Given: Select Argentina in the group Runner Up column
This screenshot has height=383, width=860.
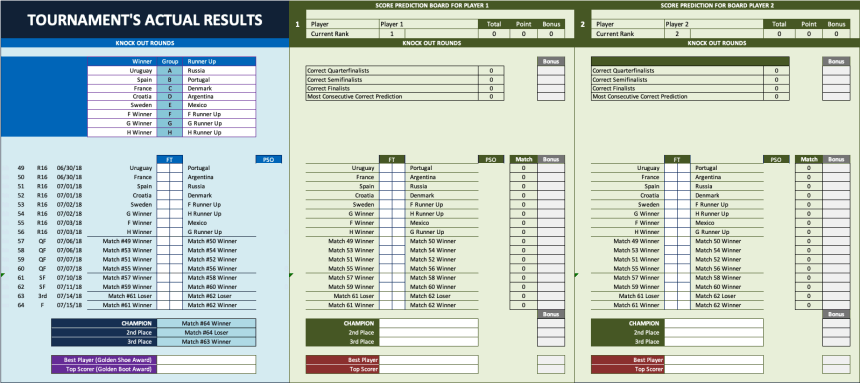Looking at the screenshot, I should (x=219, y=97).
